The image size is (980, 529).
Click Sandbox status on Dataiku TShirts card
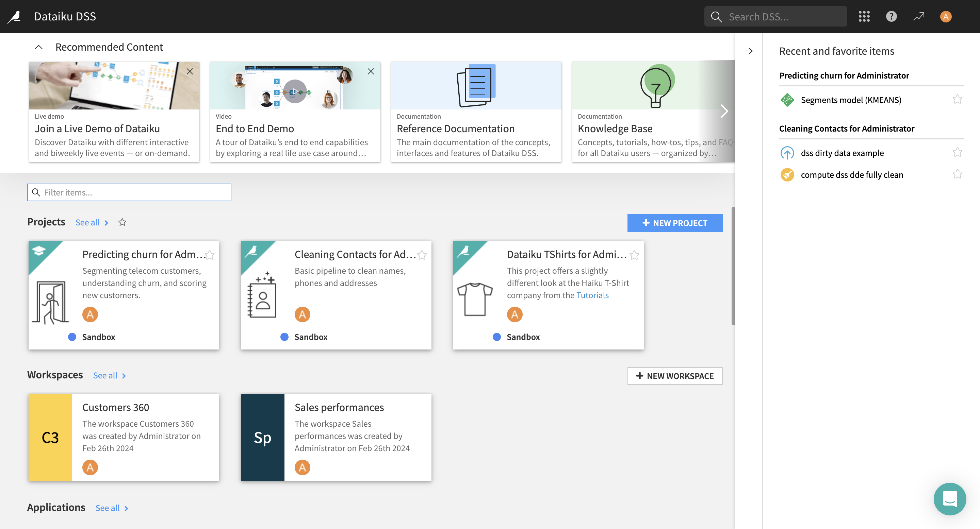click(516, 337)
